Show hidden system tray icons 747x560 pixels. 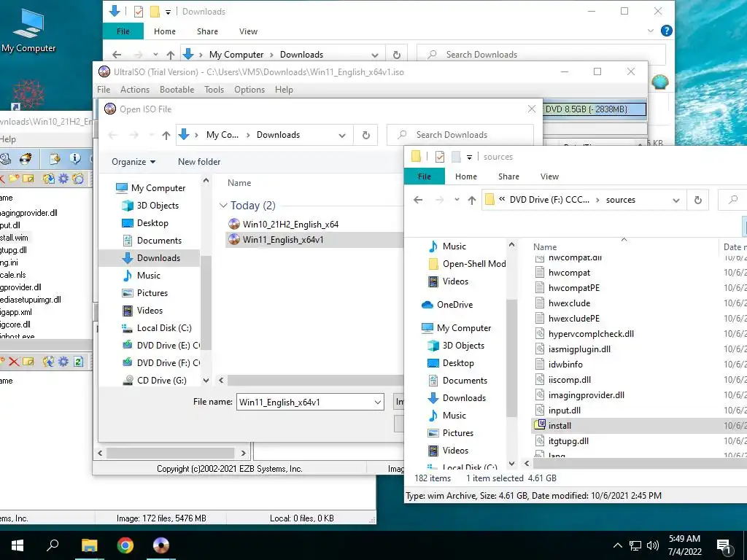[x=617, y=545]
